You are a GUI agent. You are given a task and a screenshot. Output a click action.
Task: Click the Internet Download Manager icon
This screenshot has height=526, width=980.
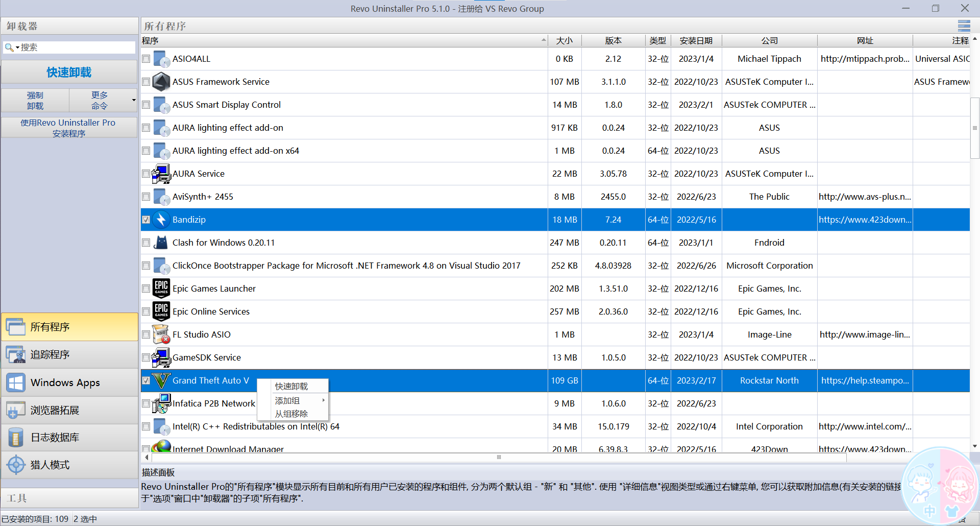pos(161,446)
